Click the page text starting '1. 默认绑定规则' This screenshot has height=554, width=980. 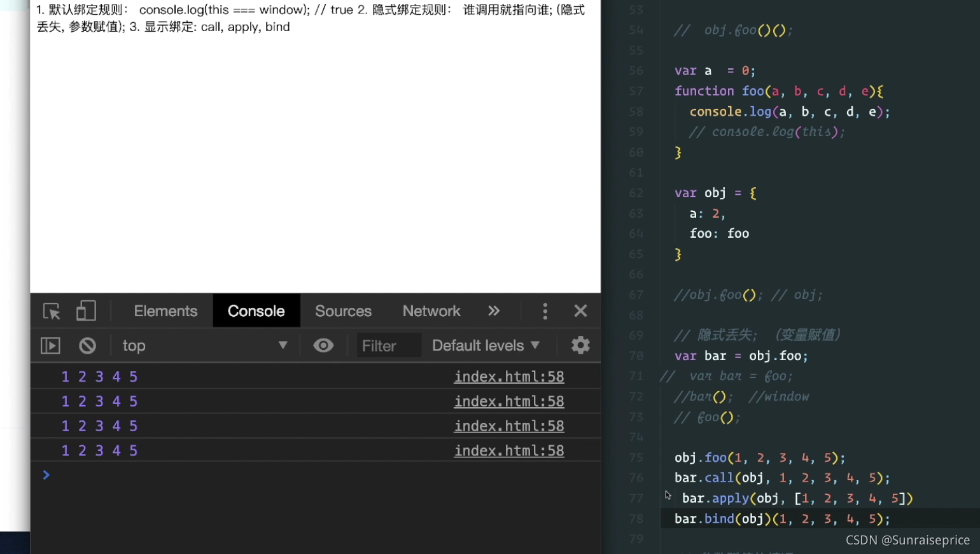click(x=311, y=18)
